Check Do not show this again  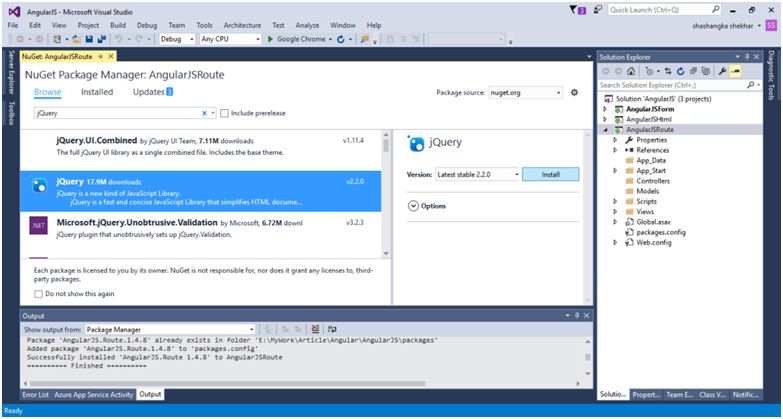pyautogui.click(x=38, y=294)
